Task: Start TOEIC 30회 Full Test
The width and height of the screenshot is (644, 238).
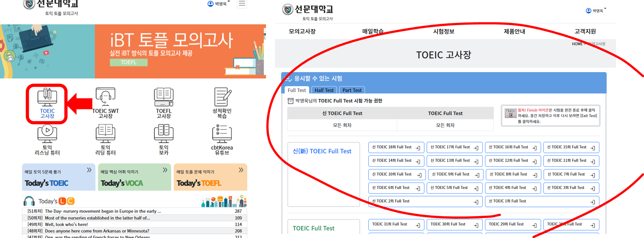Action: (x=454, y=225)
